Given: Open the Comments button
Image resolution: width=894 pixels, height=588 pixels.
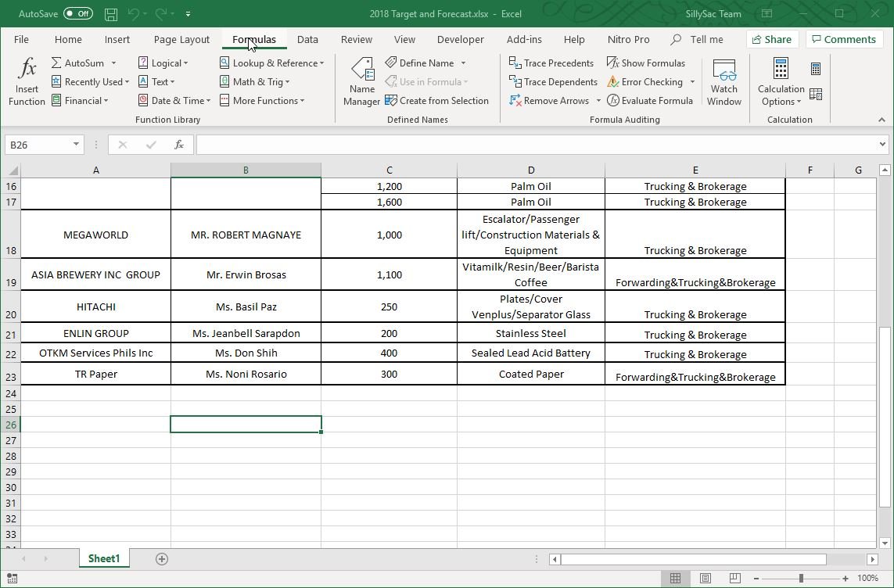Looking at the screenshot, I should pos(843,40).
